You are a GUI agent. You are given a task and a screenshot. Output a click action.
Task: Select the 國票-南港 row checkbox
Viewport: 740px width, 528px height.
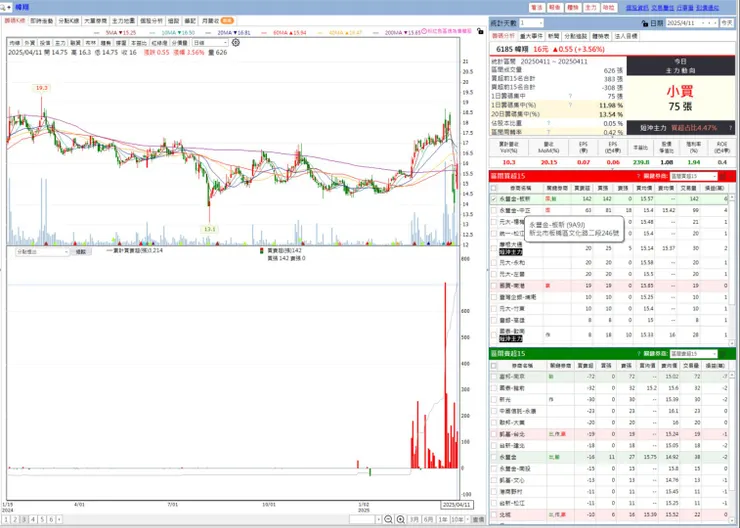click(494, 285)
